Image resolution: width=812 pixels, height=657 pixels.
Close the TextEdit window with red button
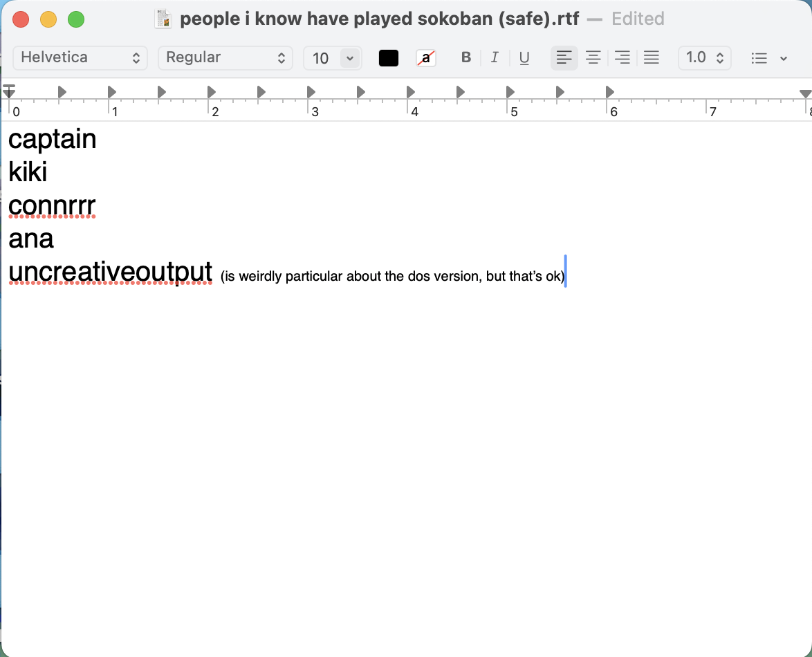(x=21, y=19)
